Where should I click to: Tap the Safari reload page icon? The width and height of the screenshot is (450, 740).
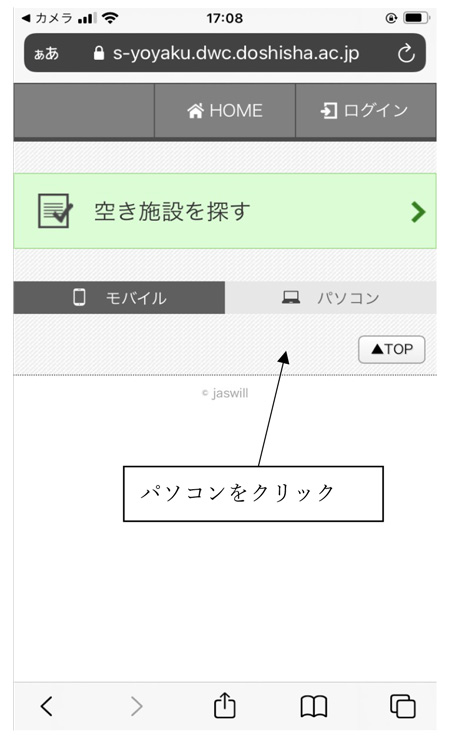click(x=406, y=53)
